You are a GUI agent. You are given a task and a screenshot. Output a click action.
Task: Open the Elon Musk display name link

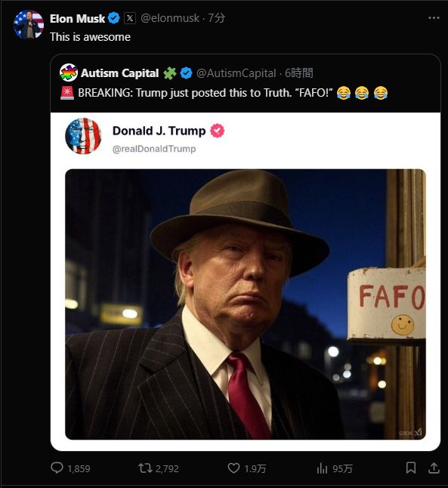[x=77, y=18]
